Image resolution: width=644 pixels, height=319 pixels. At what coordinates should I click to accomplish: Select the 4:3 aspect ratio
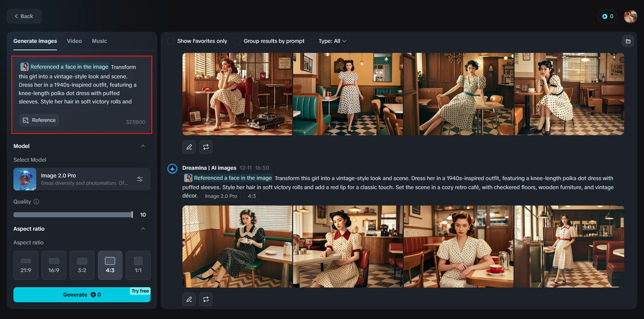[x=110, y=265]
